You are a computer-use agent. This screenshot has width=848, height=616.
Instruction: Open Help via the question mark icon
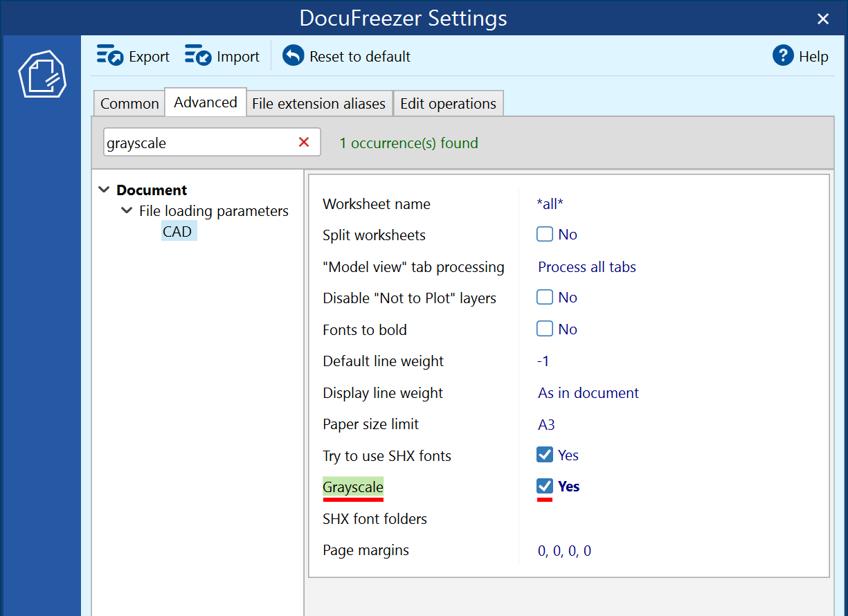point(782,56)
